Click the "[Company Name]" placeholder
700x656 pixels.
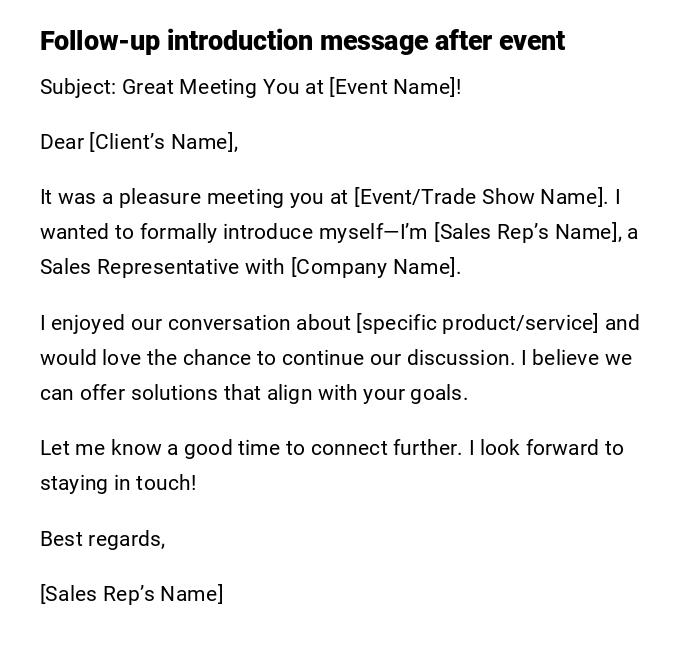click(x=374, y=267)
